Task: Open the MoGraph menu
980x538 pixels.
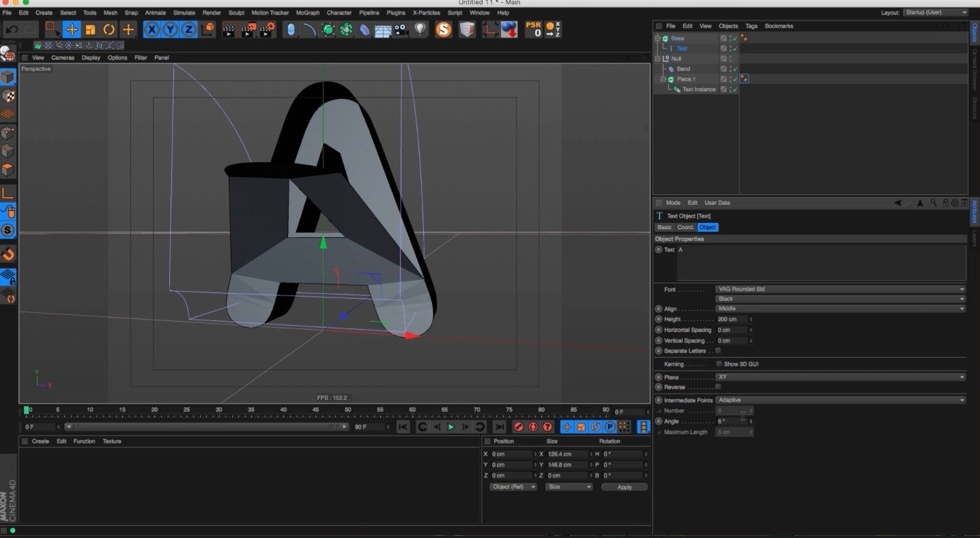Action: 307,12
